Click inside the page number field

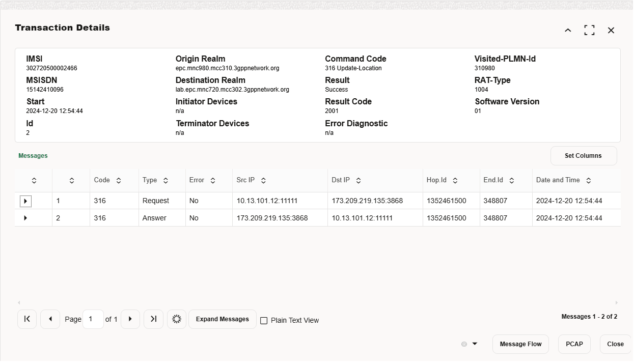93,319
